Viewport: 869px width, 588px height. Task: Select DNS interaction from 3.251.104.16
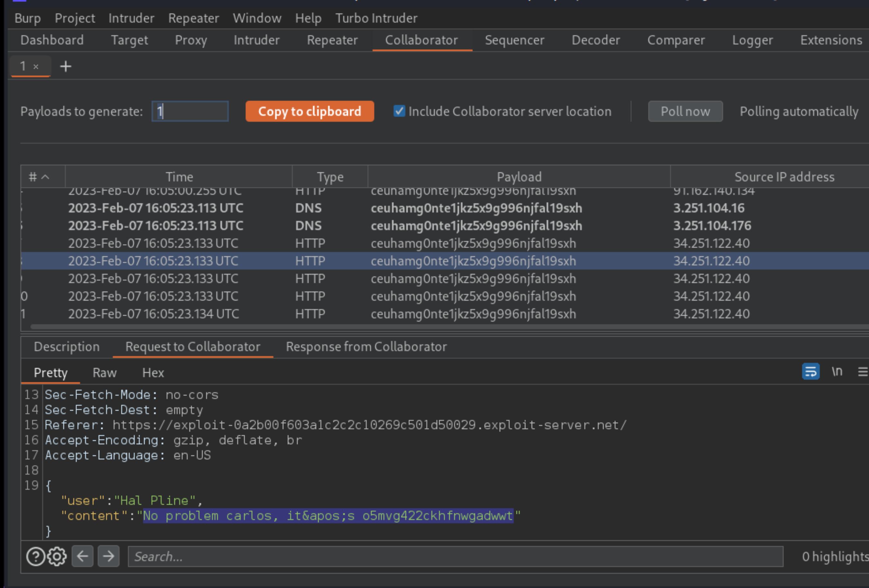[x=444, y=208]
